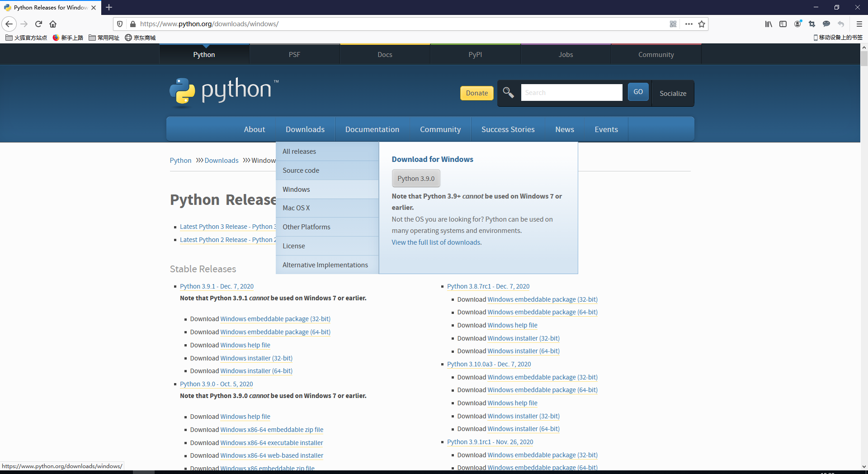Select the PSF top navigation tab
The width and height of the screenshot is (868, 474).
[294, 54]
